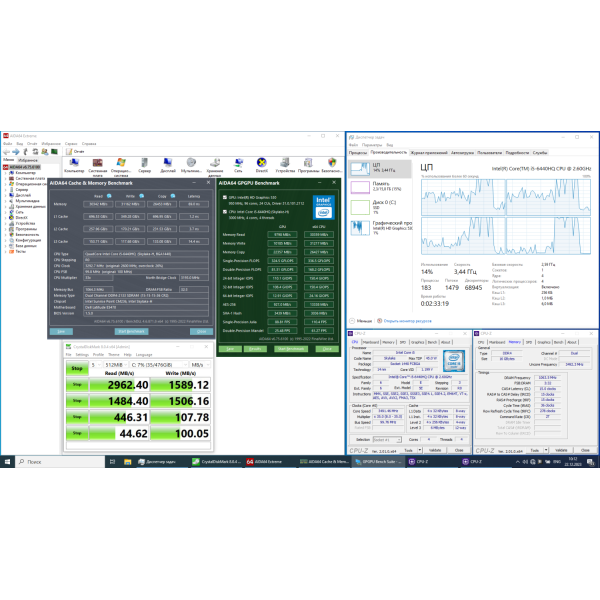The image size is (600, 600).
Task: Toggle CPU Intel Core i5-6440HQ checkbox in GPGPU
Action: 225,212
